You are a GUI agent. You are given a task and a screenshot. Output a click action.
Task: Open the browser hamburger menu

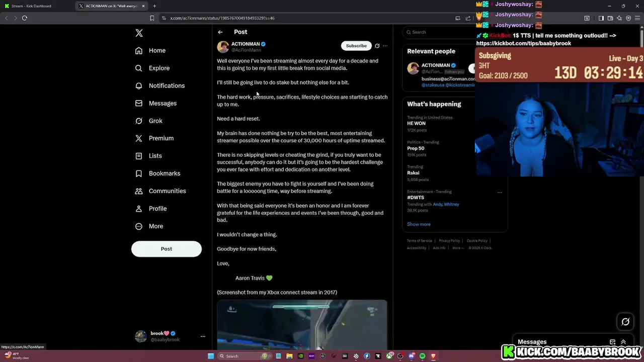pyautogui.click(x=637, y=18)
